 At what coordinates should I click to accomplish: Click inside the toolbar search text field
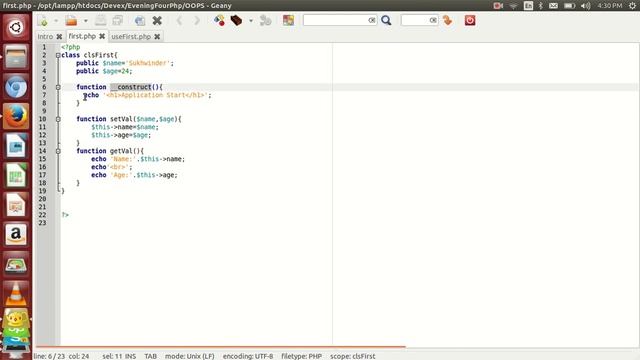point(336,20)
